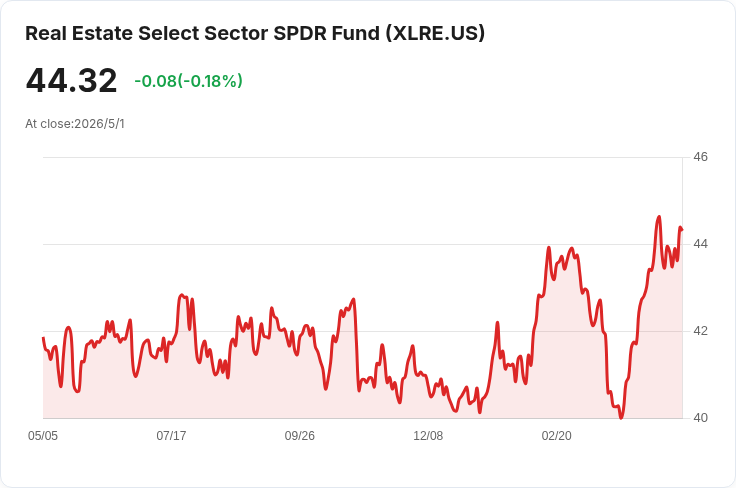The width and height of the screenshot is (736, 488).
Task: Click the price peak just after 07/17
Action: pos(182,295)
